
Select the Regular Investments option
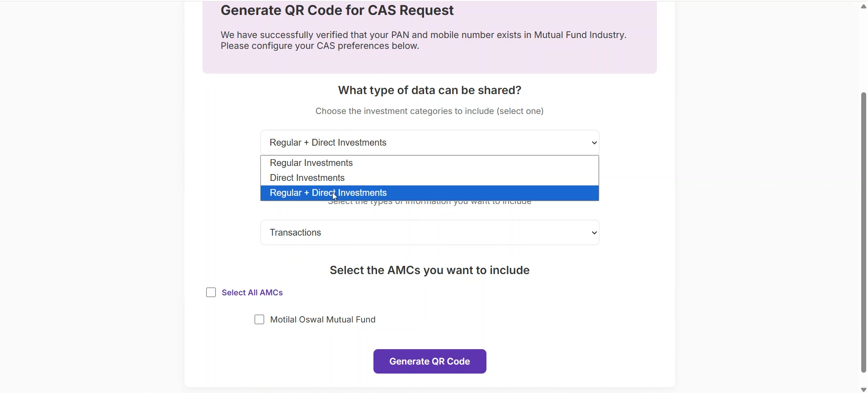point(311,163)
